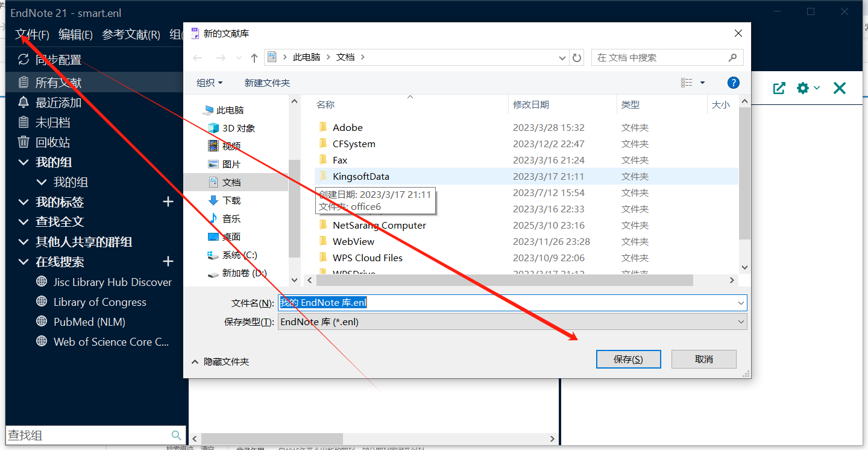This screenshot has height=450, width=868.
Task: Open dialog help question-mark icon
Action: 734,83
